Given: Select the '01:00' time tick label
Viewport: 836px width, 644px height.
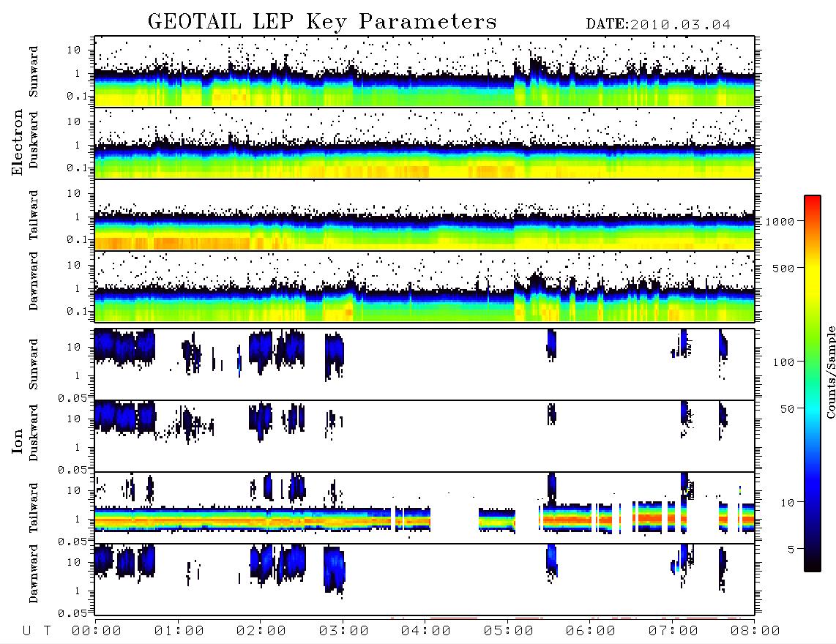Looking at the screenshot, I should click(179, 632).
